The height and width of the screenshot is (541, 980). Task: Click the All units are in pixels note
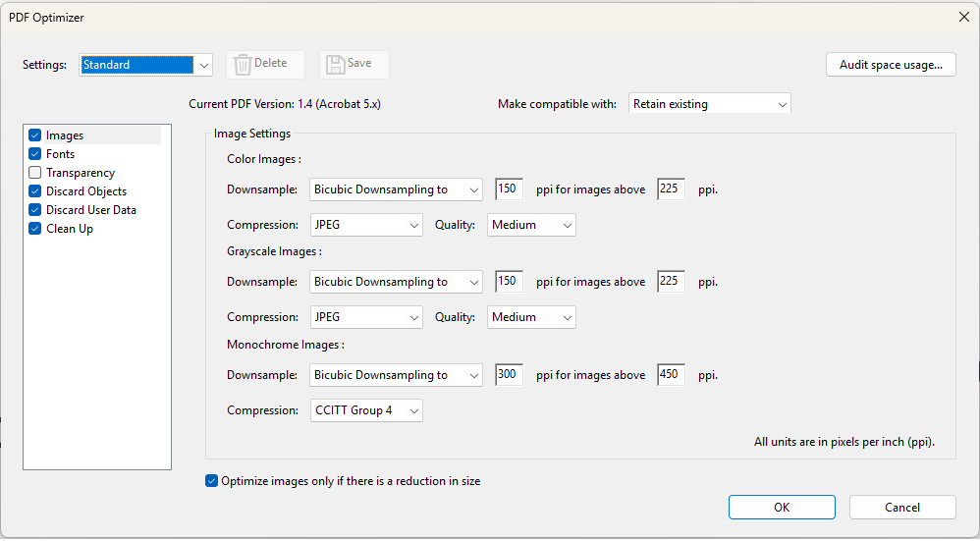[844, 442]
